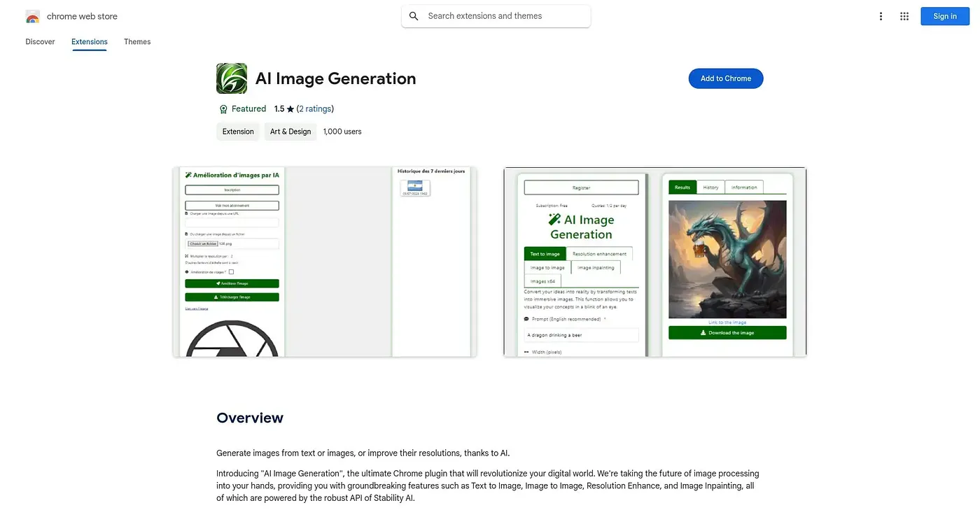Open the 2 ratings link
The height and width of the screenshot is (510, 980).
[315, 109]
